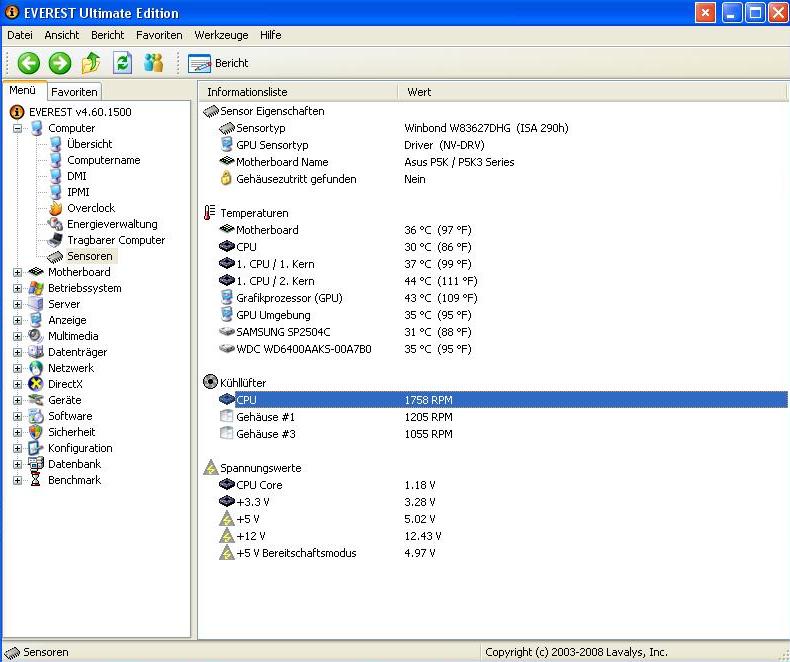The height and width of the screenshot is (662, 790).
Task: Click the Gehäusezutritt gefunden lock icon
Action: [227, 178]
